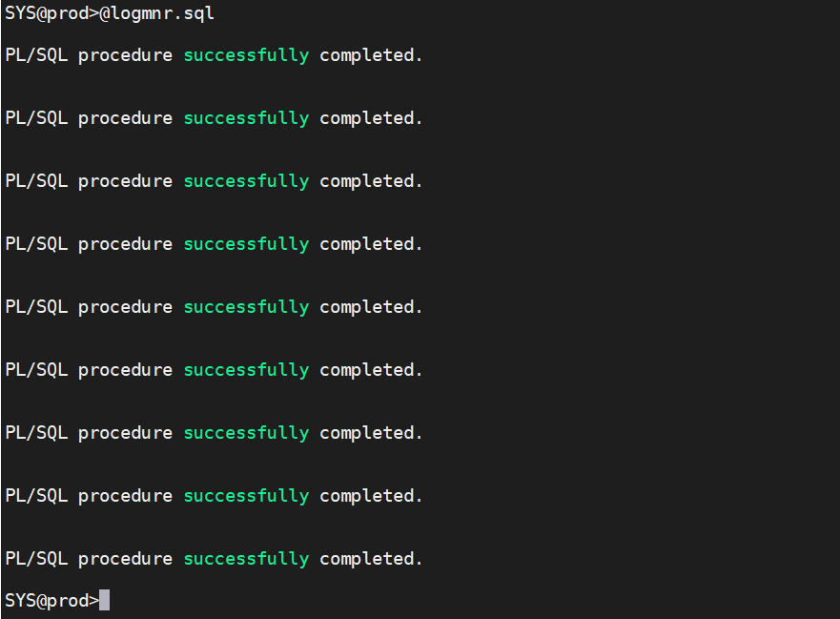Click "PL/SQL" in the first output line
This screenshot has width=840, height=619.
tap(36, 55)
